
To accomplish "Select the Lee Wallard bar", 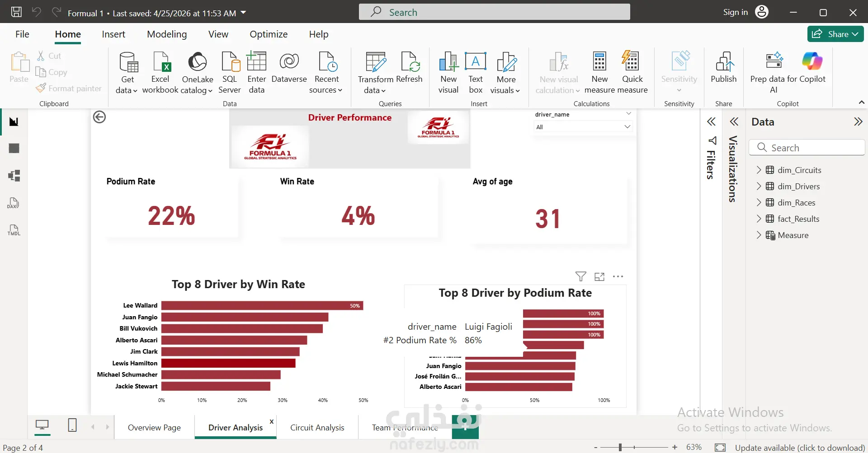I will pyautogui.click(x=262, y=306).
